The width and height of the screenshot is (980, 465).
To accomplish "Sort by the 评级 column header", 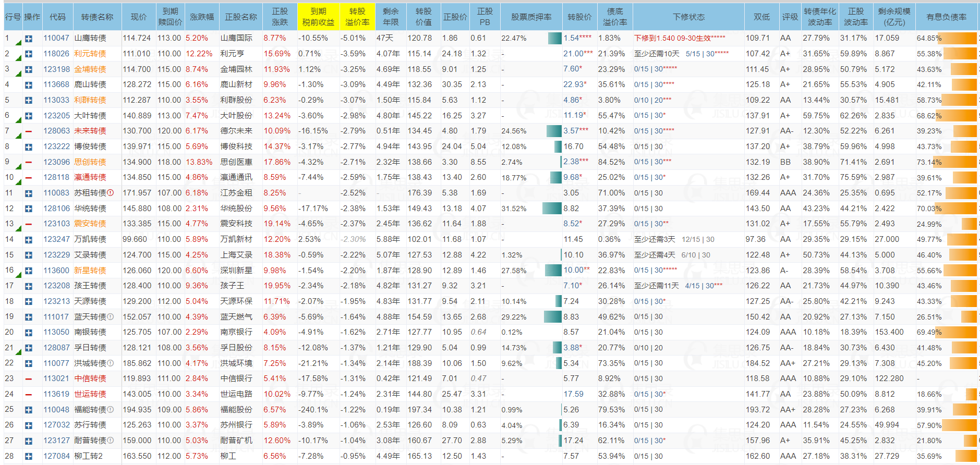I will click(x=790, y=17).
